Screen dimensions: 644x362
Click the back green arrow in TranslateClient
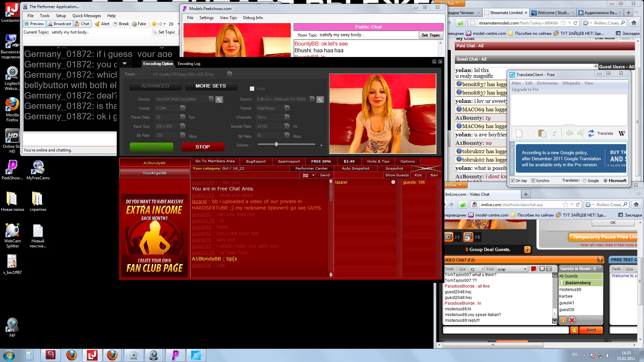tap(569, 133)
